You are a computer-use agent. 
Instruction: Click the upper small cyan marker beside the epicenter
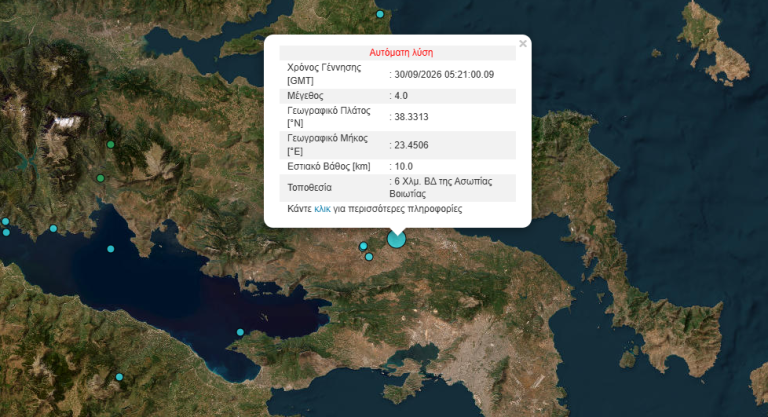pyautogui.click(x=363, y=246)
